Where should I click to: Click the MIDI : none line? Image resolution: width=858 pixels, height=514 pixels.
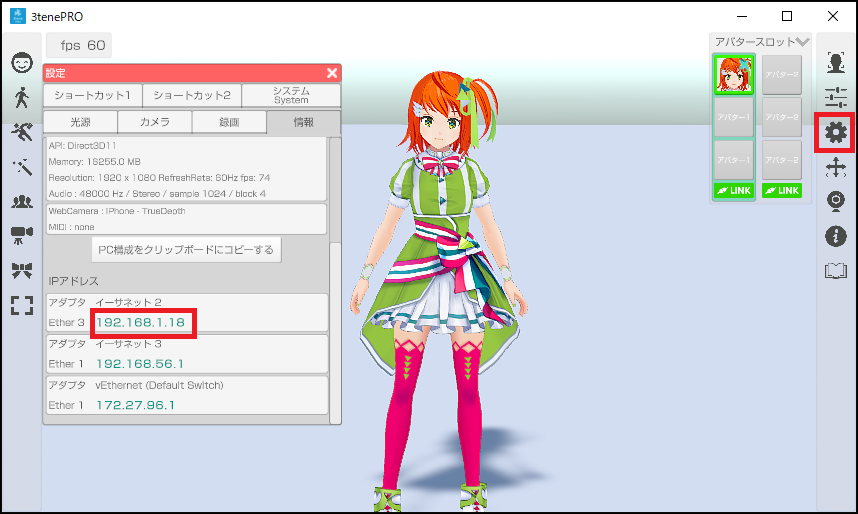pos(71,227)
